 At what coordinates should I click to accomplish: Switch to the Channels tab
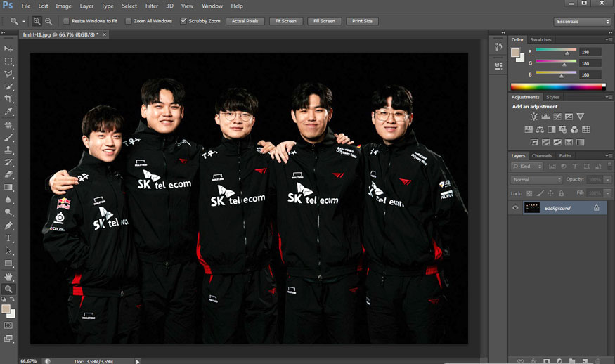point(542,156)
